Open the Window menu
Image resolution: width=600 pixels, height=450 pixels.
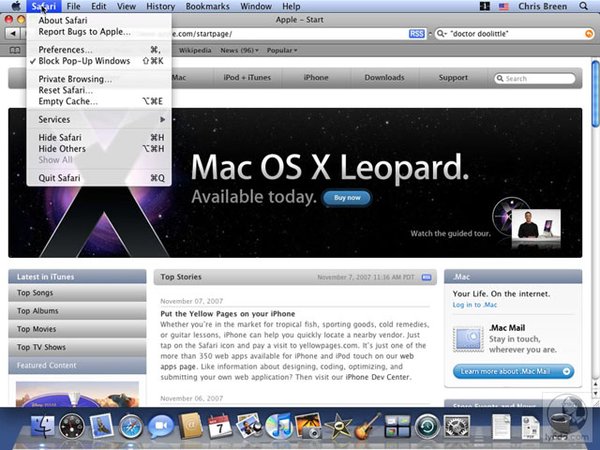[256, 7]
